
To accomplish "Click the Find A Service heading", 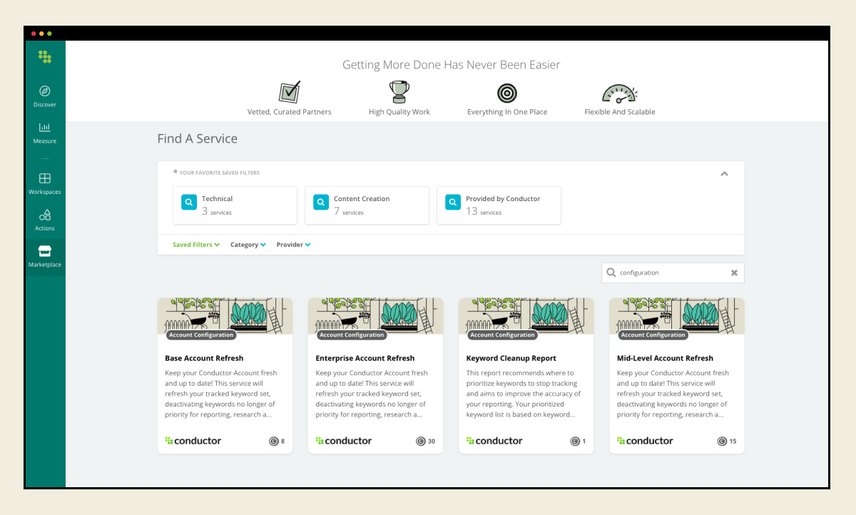I will click(x=197, y=139).
